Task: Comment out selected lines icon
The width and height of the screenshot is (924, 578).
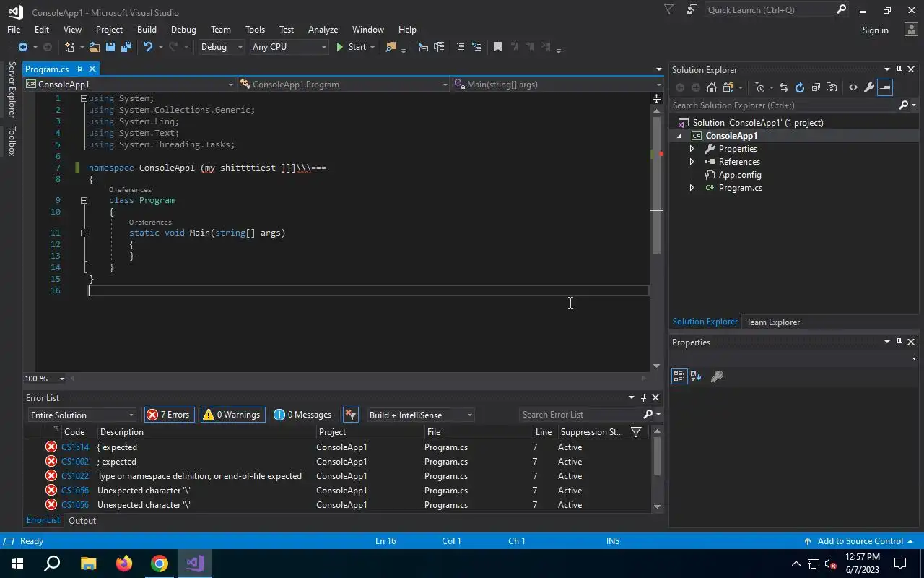Action: point(461,47)
